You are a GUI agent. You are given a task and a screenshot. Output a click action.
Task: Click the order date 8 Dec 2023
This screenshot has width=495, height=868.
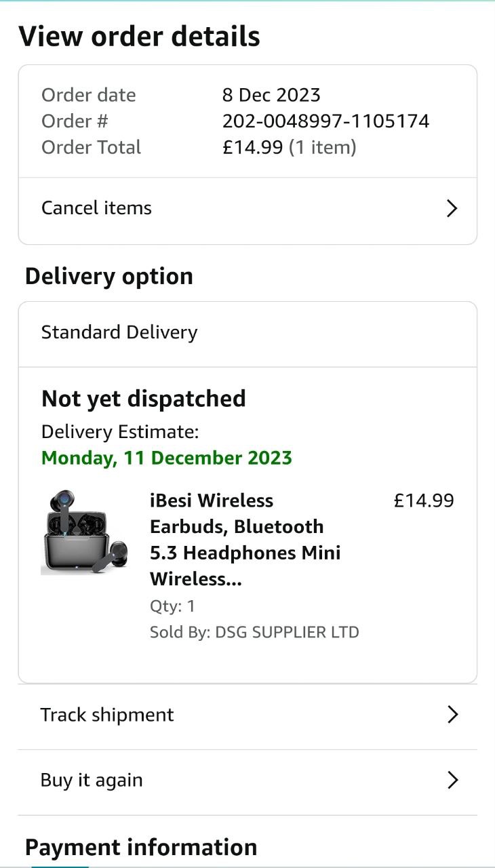(271, 95)
